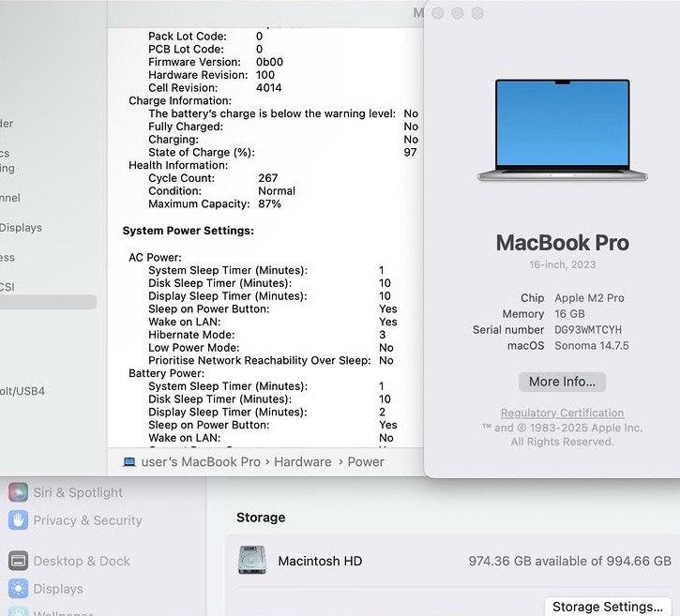Close the About This Mac window
This screenshot has width=680, height=616.
pyautogui.click(x=438, y=13)
